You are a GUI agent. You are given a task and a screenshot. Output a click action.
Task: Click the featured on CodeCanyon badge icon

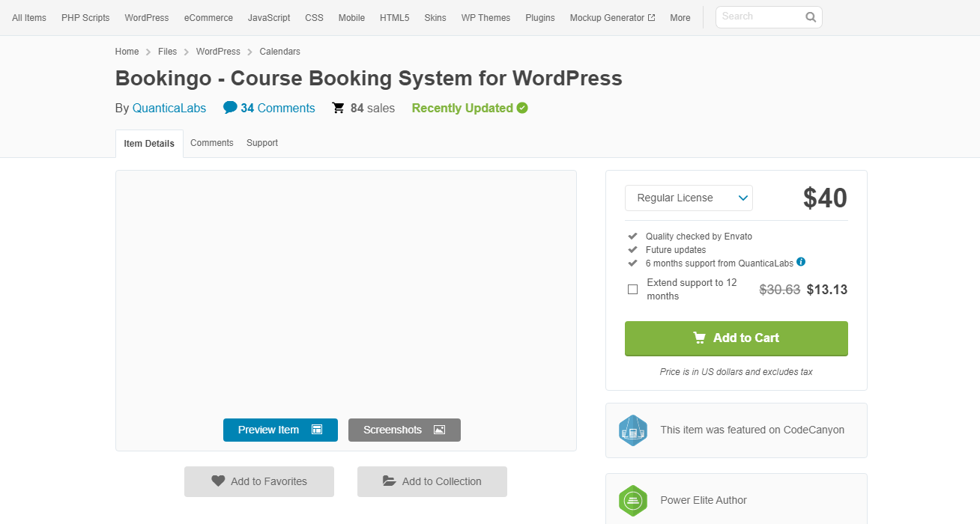[632, 430]
